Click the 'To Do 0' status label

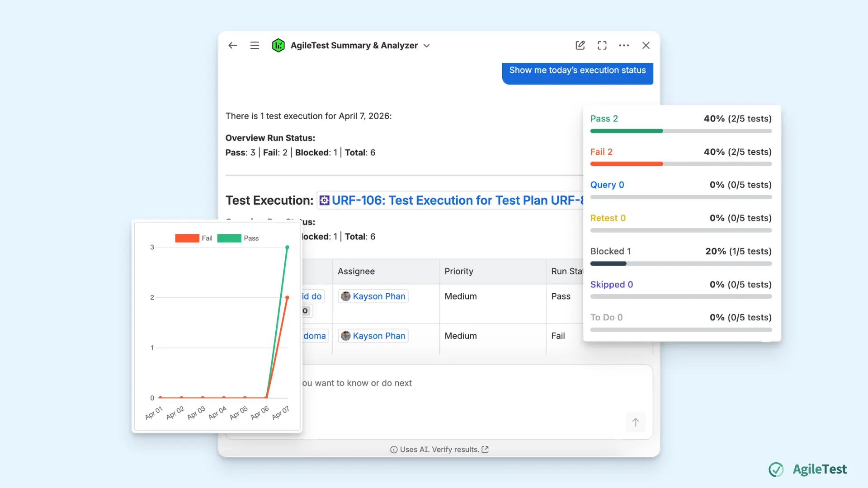(607, 318)
